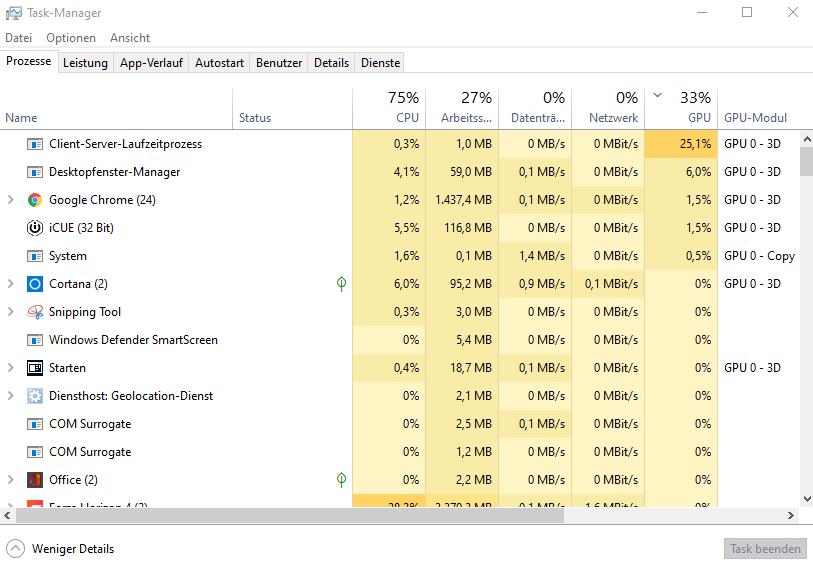This screenshot has width=813, height=563.
Task: Click the 1,4 MB/s disk value of System
Action: coord(535,256)
